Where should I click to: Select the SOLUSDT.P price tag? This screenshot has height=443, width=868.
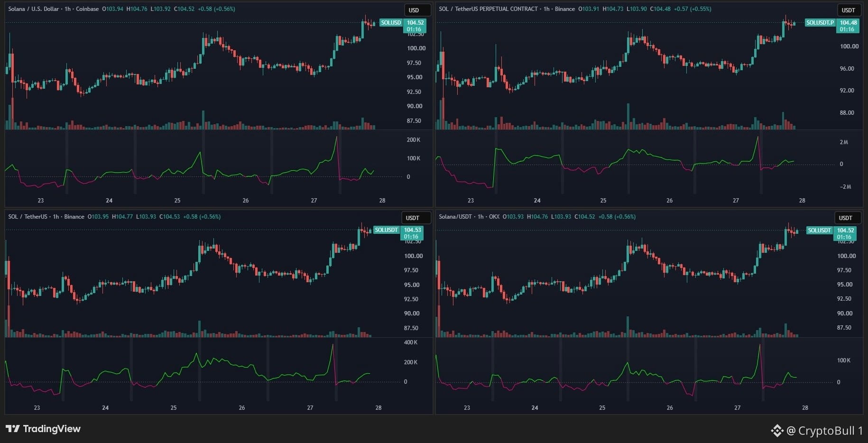pos(820,23)
